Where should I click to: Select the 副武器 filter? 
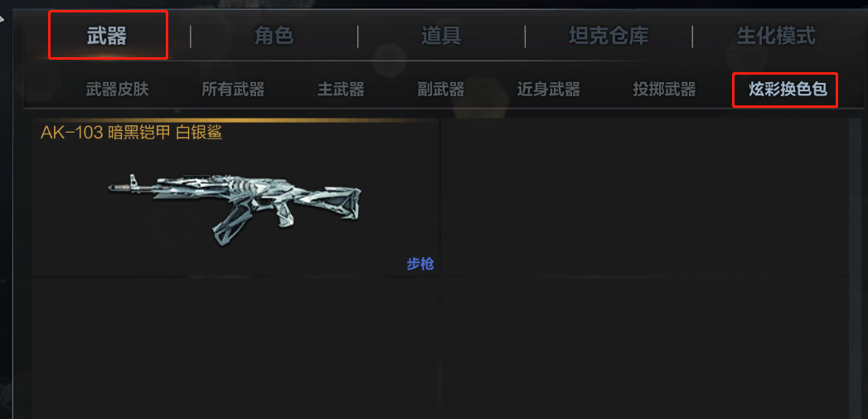coord(441,90)
